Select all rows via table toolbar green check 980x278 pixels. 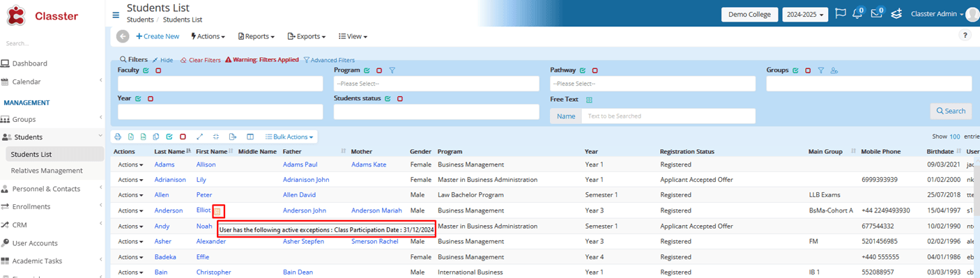click(x=169, y=137)
